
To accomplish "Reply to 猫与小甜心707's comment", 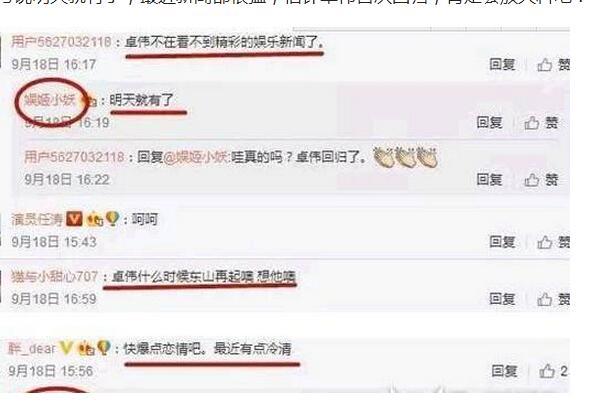I will point(502,299).
